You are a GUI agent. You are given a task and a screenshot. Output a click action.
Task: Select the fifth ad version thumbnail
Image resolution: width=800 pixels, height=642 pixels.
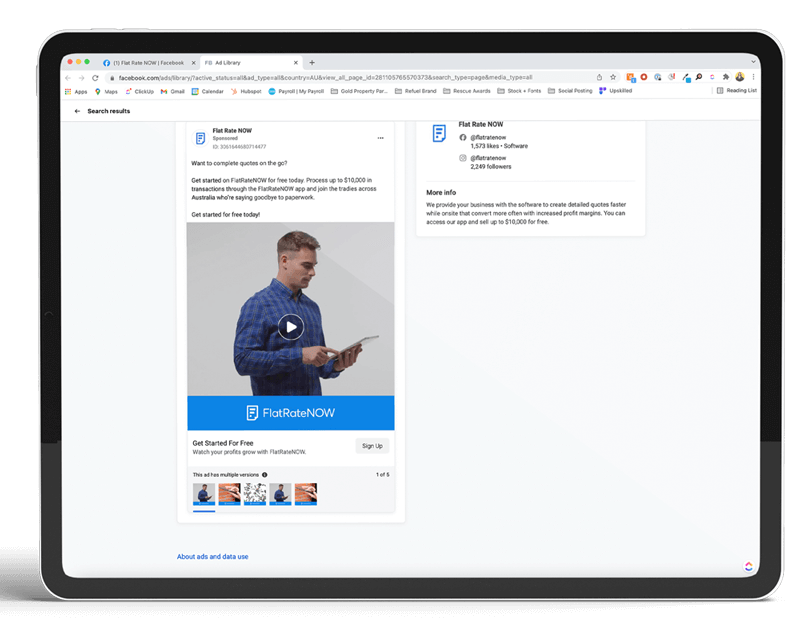pos(306,494)
